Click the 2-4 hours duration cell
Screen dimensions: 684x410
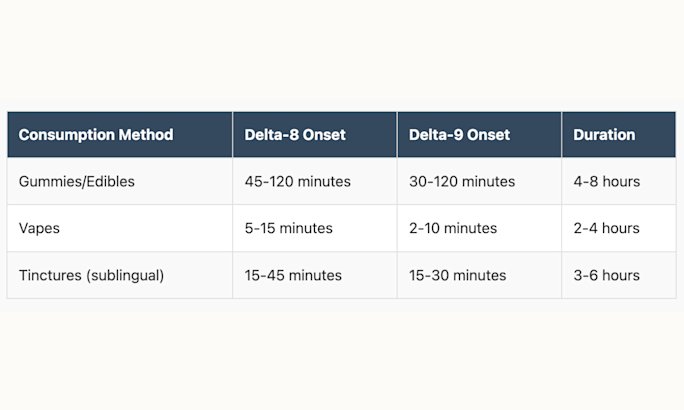(607, 228)
